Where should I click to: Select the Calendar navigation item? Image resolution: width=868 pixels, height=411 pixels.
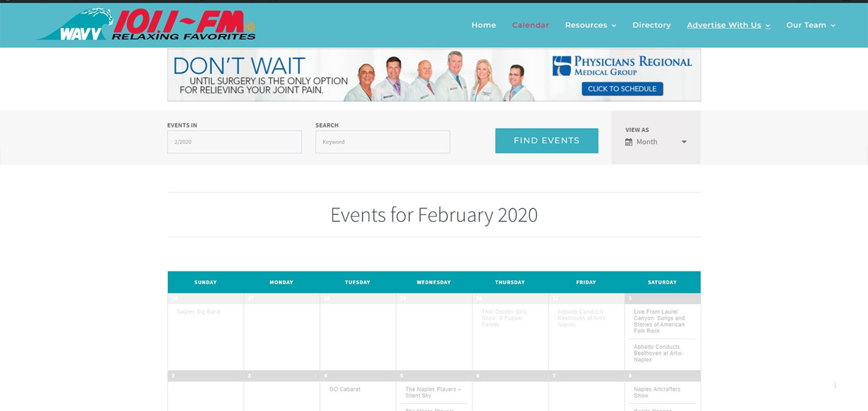click(x=530, y=25)
